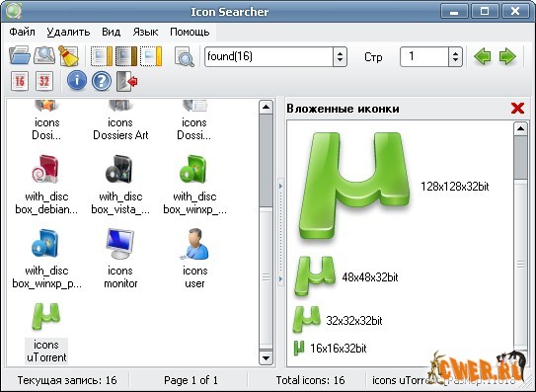The width and height of the screenshot is (536, 392).
Task: Set icon size to 32
Action: (x=44, y=81)
